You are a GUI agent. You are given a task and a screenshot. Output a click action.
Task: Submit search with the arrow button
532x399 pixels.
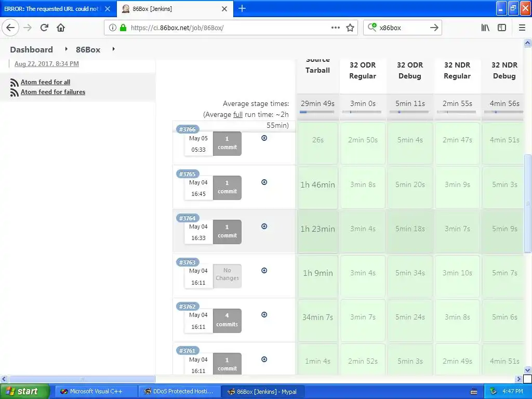tap(434, 28)
